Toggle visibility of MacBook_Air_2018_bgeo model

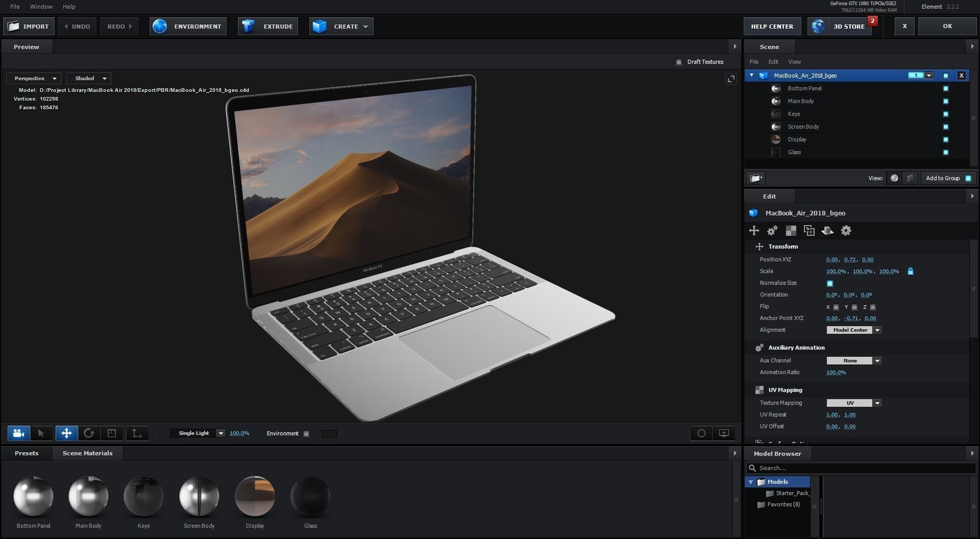(945, 76)
